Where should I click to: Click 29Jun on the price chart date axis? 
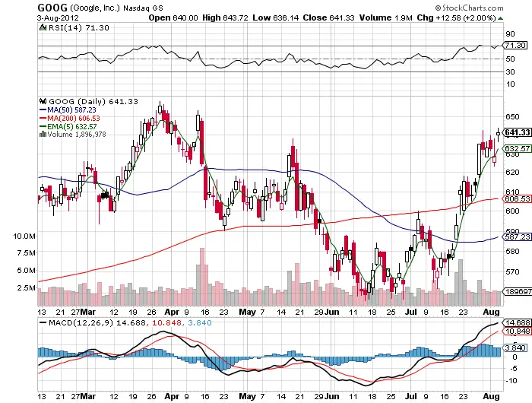pos(326,312)
